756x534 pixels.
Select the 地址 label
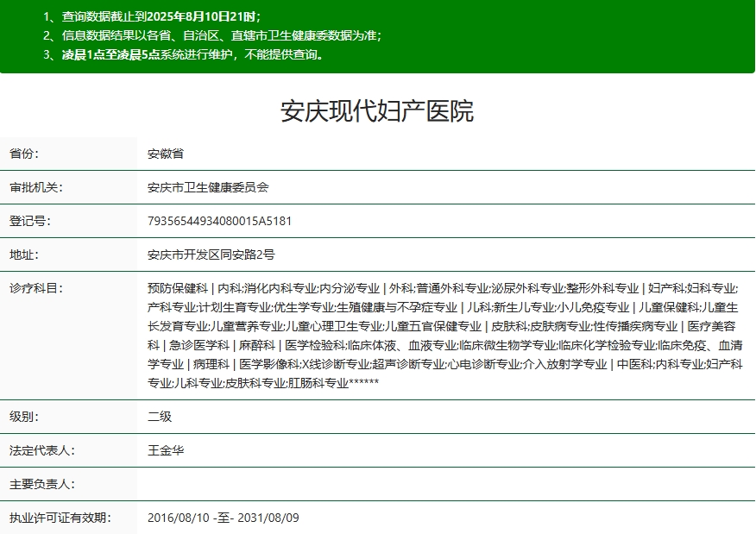point(24,254)
